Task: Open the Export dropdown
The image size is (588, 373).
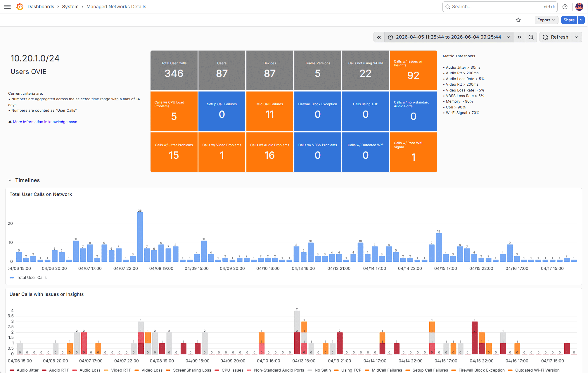Action: (x=546, y=20)
